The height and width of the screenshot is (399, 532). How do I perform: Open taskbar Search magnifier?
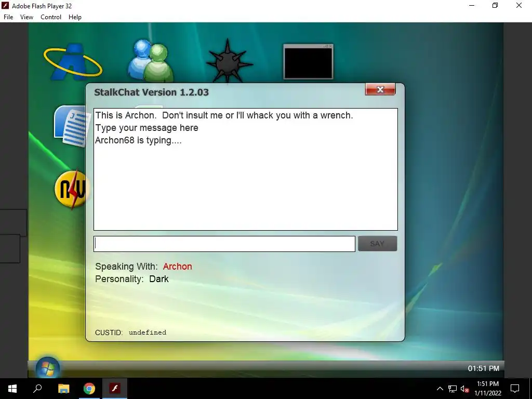(x=37, y=389)
